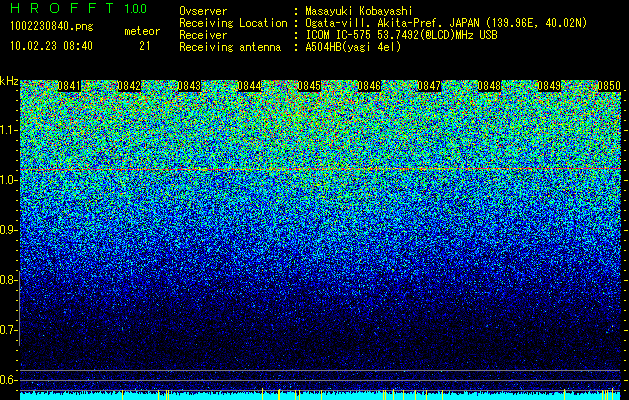The width and height of the screenshot is (629, 400).
Task: Click the HROFFT 1.0.0 title text
Action: click(79, 8)
